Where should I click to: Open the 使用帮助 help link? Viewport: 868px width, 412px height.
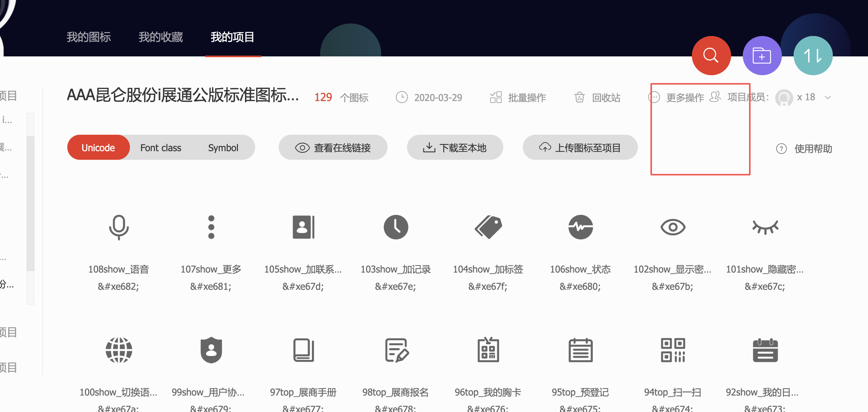pyautogui.click(x=814, y=149)
